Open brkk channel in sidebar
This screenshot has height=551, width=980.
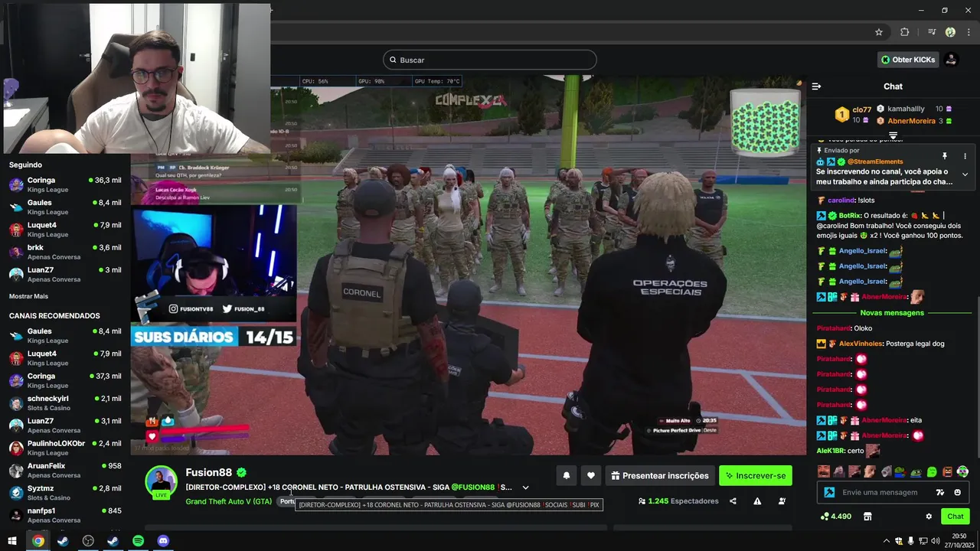click(65, 252)
